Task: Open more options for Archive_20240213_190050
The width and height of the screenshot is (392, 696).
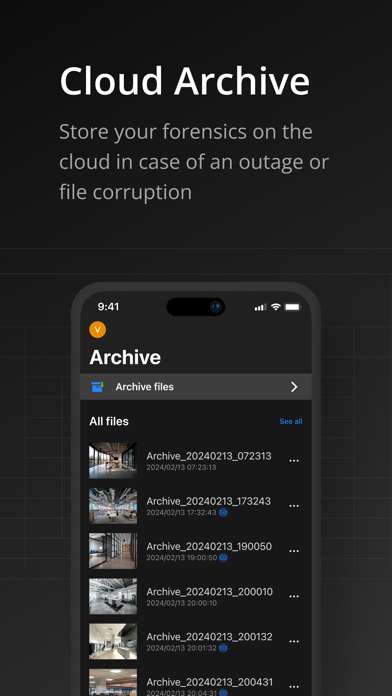Action: [x=294, y=551]
